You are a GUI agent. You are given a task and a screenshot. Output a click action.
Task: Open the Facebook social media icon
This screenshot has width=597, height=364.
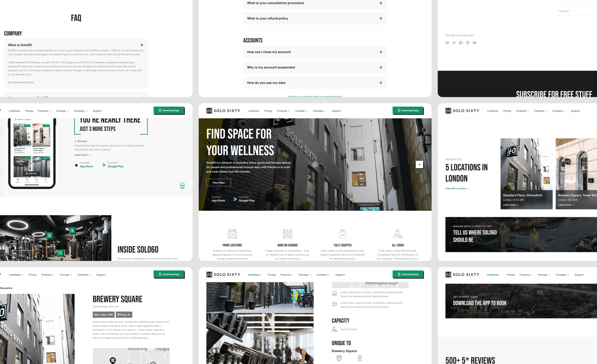461,43
